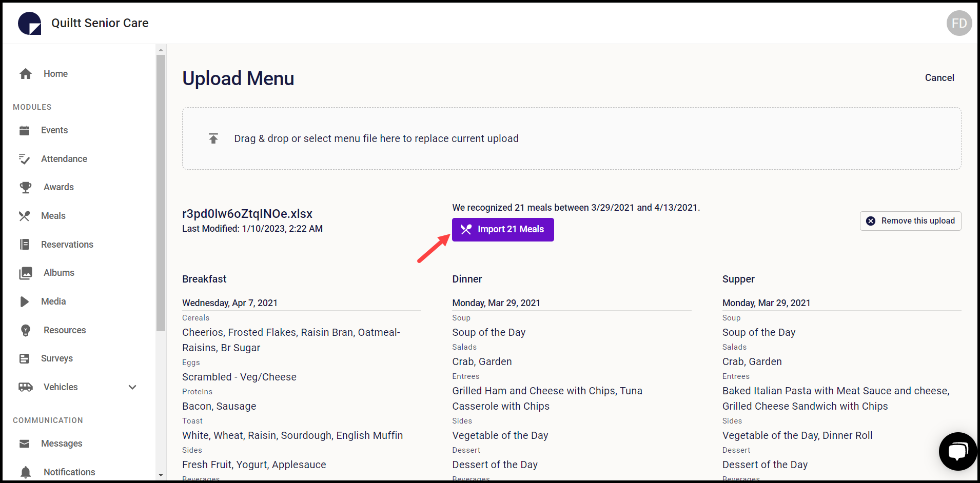Open the Resources page

[65, 330]
